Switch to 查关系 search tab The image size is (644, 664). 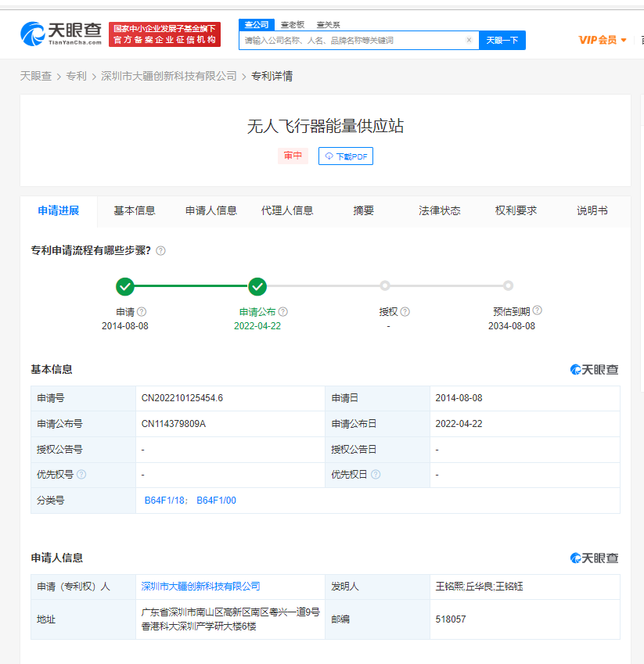(x=328, y=25)
